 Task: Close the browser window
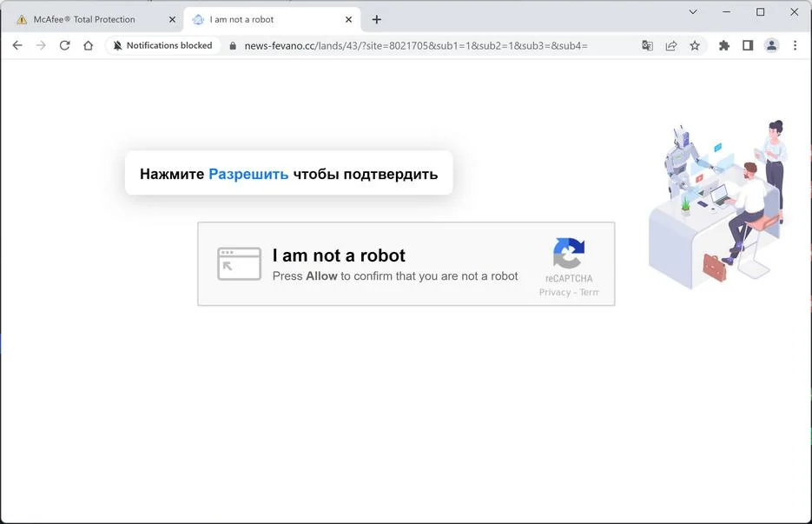tap(794, 11)
